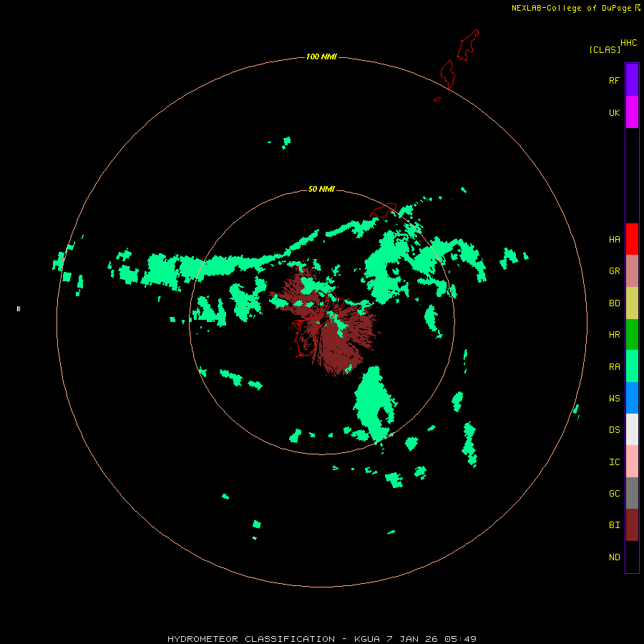Screen dimensions: 644x644
Task: Click the DS white legend swatch
Action: [632, 429]
